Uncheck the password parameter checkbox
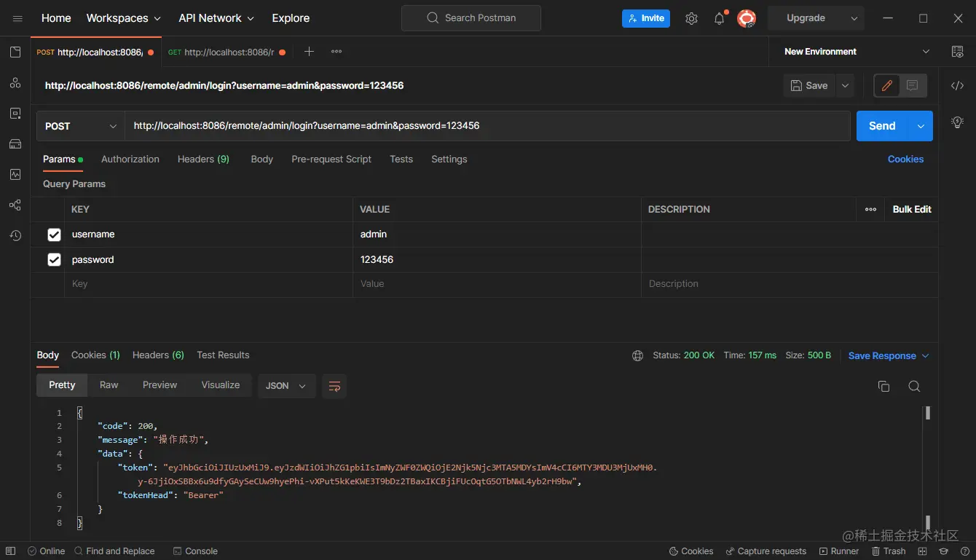Screen dimensions: 976x560 click(x=54, y=259)
